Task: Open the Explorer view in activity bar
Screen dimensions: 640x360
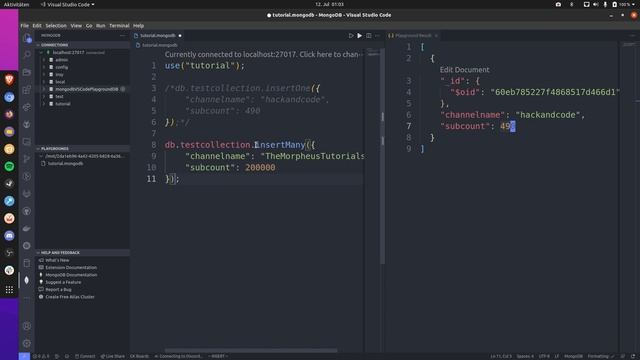Action: tap(27, 38)
